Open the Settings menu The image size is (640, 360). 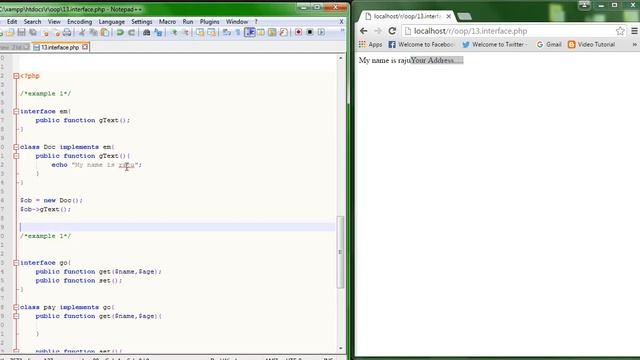click(142, 22)
